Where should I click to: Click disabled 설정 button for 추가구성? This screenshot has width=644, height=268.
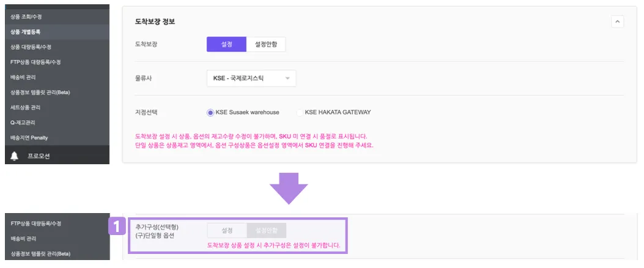(227, 230)
